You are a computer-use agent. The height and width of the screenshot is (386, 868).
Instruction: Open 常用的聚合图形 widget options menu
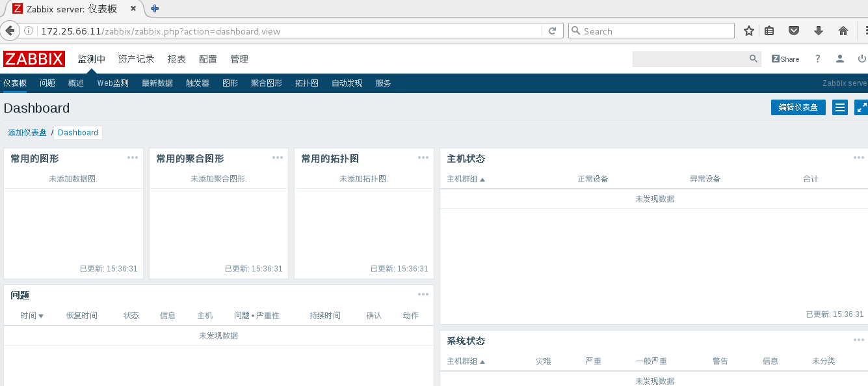(x=278, y=158)
